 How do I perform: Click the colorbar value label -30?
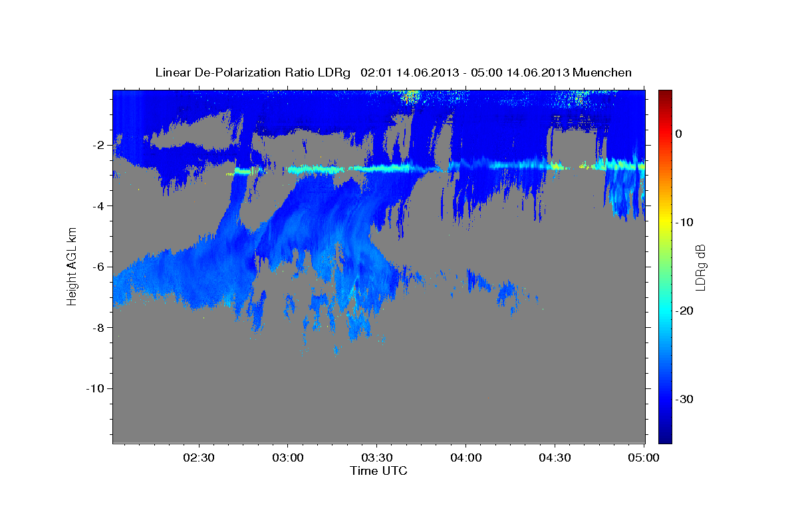(x=684, y=399)
